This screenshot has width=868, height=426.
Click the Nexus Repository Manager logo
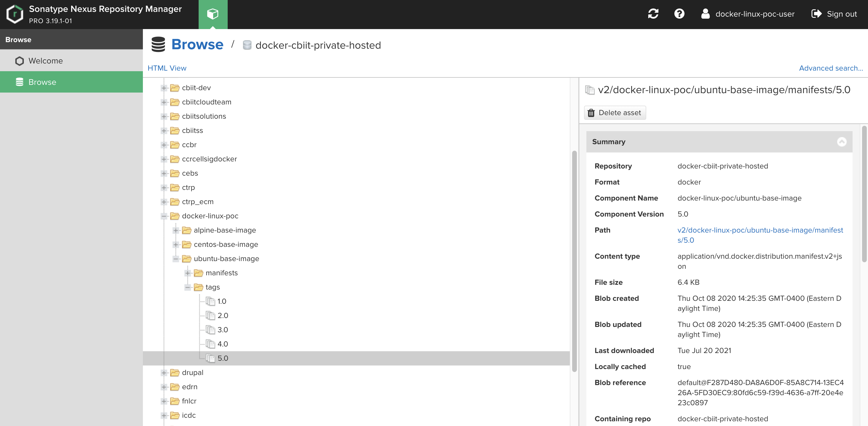click(14, 14)
